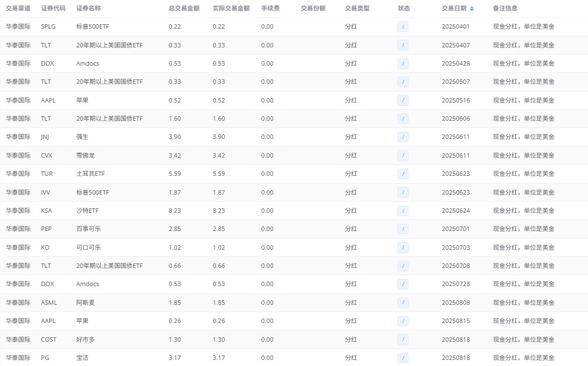Click actual amount 3.17 in PG row

tap(219, 358)
